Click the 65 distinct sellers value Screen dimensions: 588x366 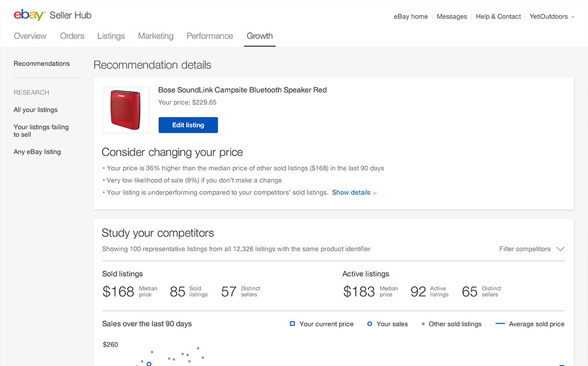(469, 292)
